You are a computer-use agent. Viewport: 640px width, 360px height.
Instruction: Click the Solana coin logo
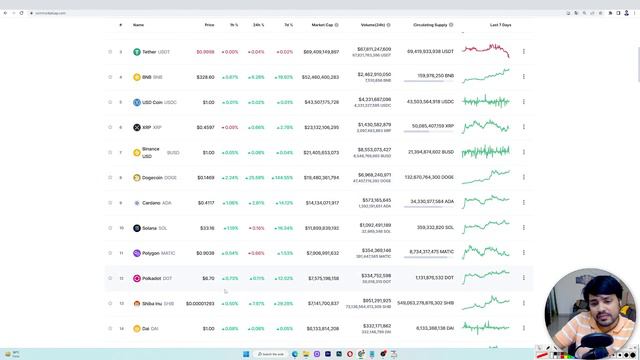(137, 228)
